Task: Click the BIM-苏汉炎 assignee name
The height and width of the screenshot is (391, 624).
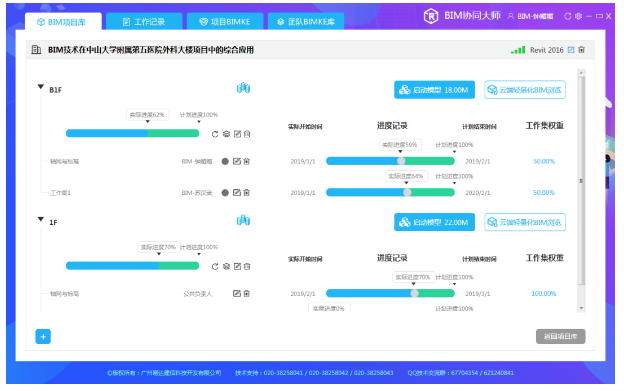Action: point(197,193)
